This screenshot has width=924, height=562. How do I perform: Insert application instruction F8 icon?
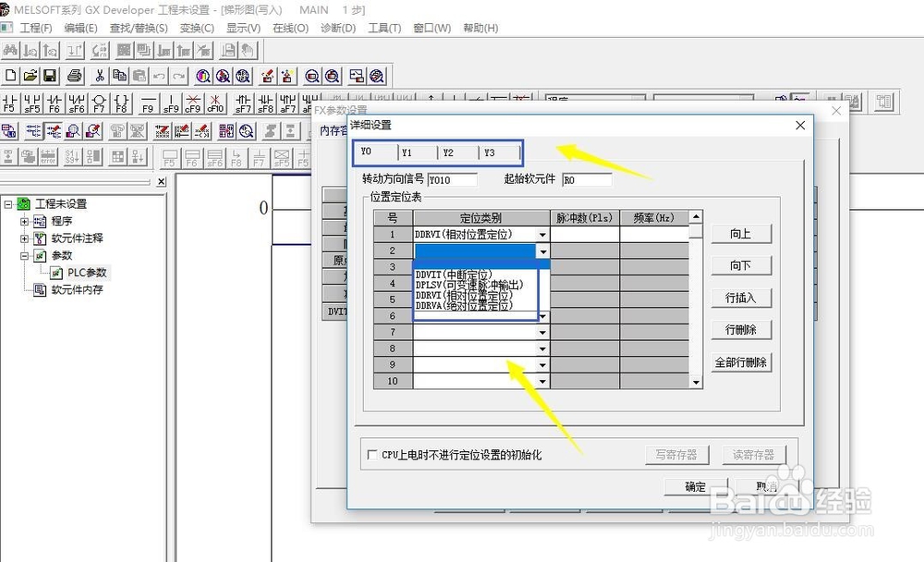tap(121, 104)
